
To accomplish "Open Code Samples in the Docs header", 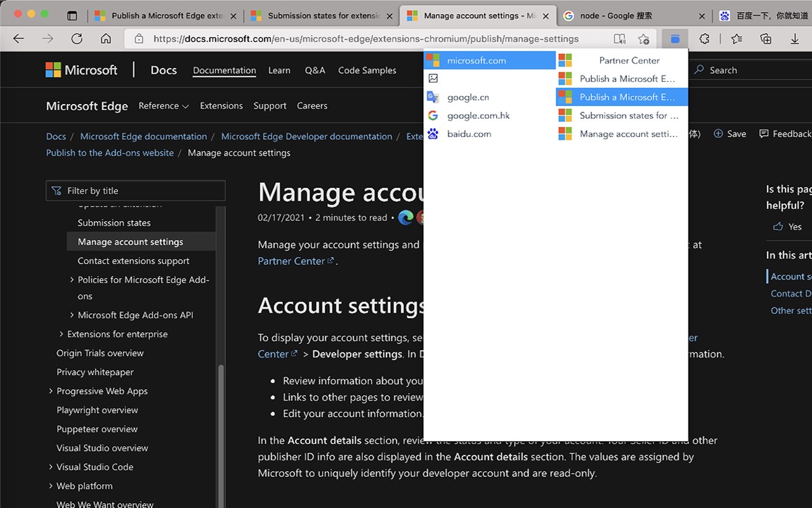I will (x=367, y=70).
